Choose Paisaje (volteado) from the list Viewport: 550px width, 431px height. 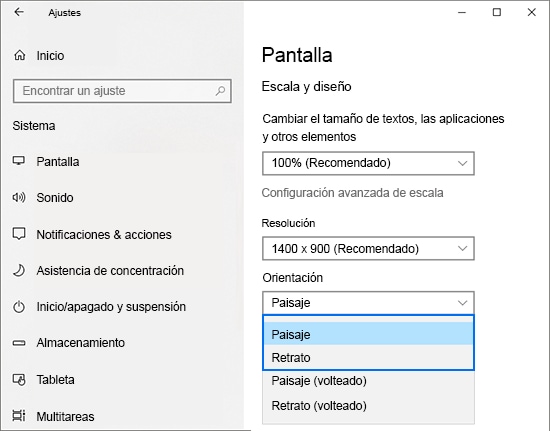368,381
